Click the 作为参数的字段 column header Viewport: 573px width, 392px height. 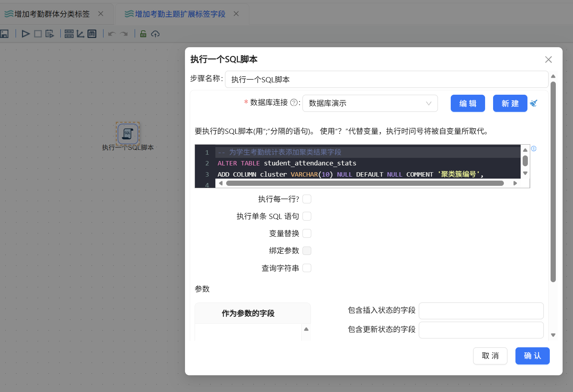[x=253, y=313]
